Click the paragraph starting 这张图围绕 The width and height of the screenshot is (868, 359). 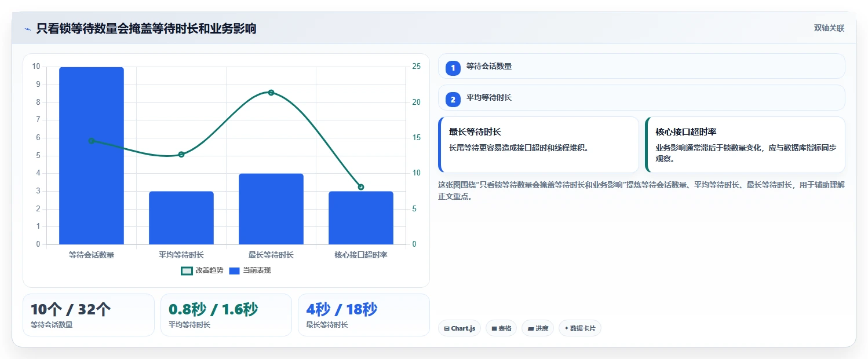(x=641, y=191)
